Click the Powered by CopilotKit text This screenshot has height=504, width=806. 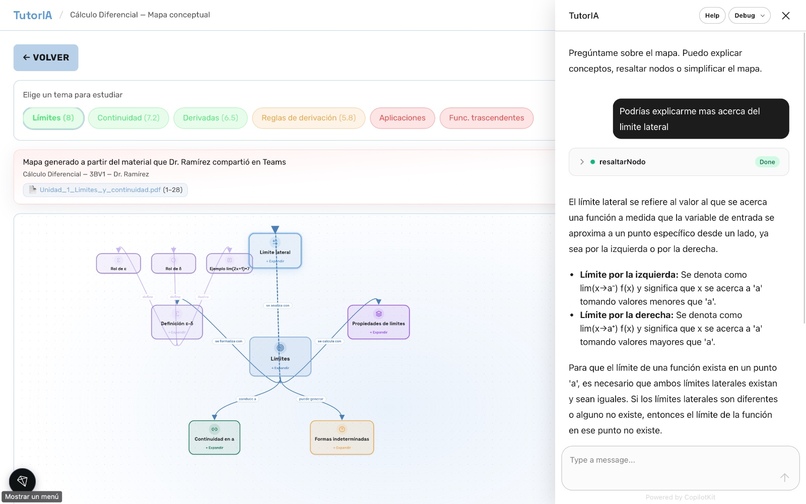[x=680, y=497]
